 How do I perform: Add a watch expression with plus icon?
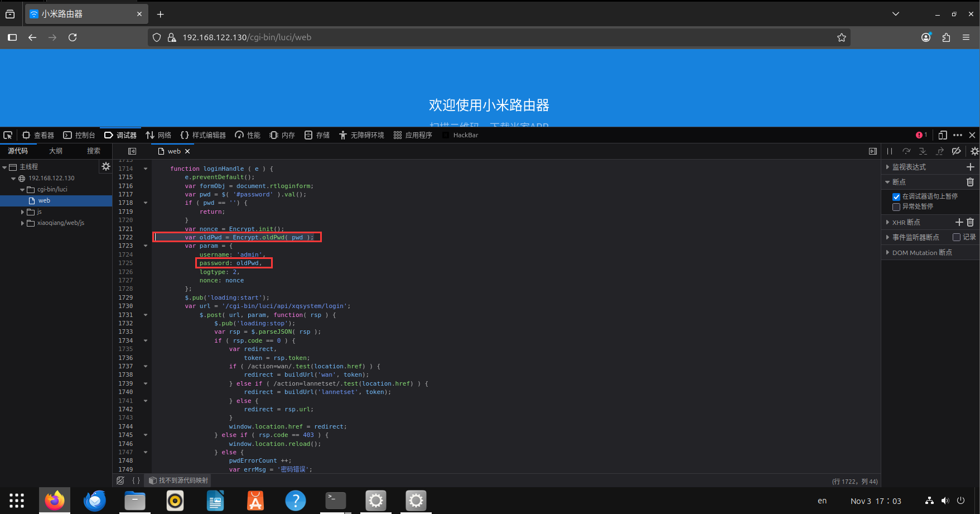point(970,167)
